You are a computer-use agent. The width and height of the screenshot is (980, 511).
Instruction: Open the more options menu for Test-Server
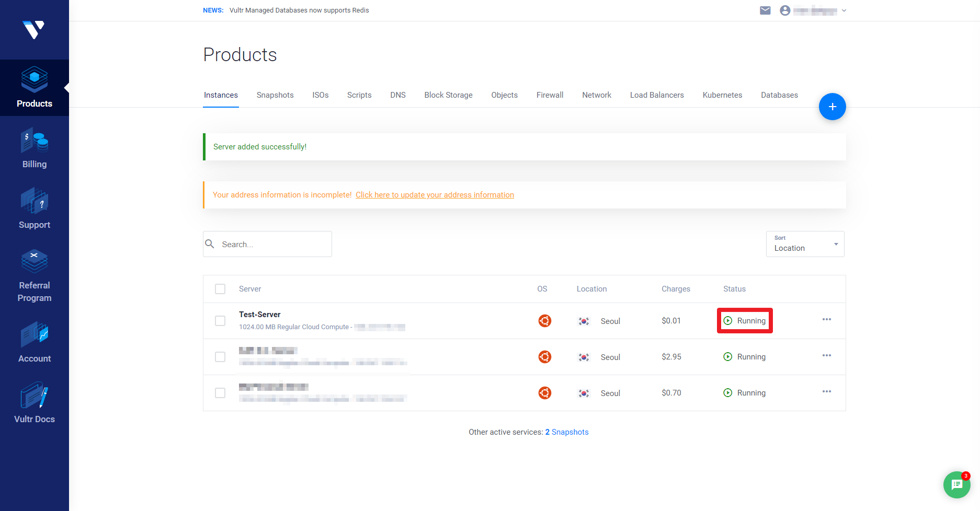[x=827, y=319]
